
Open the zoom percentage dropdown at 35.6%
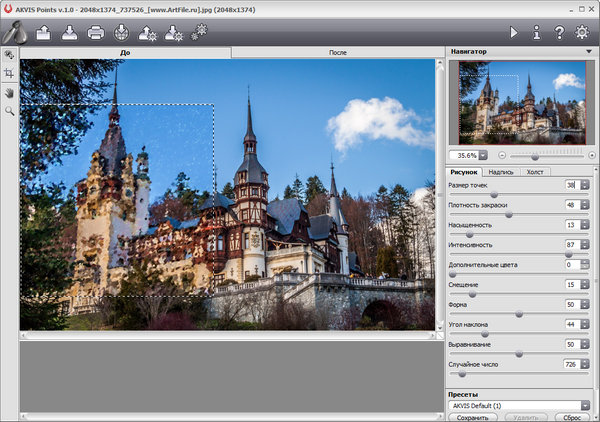coord(483,155)
